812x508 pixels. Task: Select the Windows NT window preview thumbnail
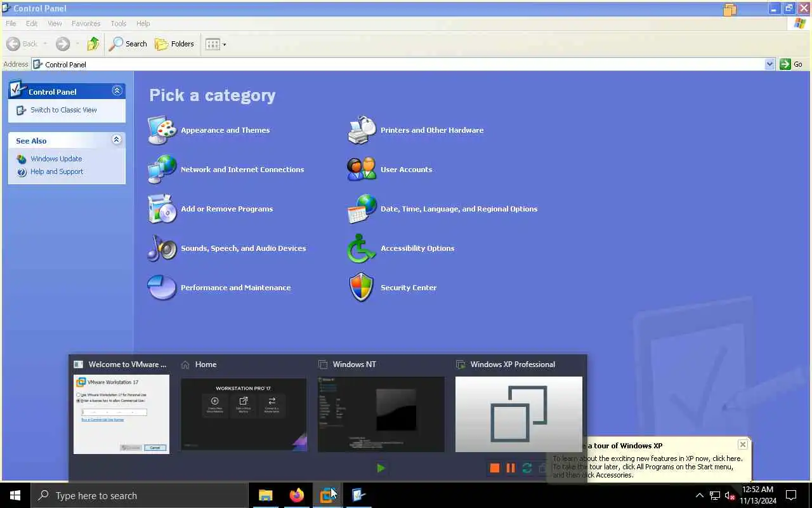381,414
